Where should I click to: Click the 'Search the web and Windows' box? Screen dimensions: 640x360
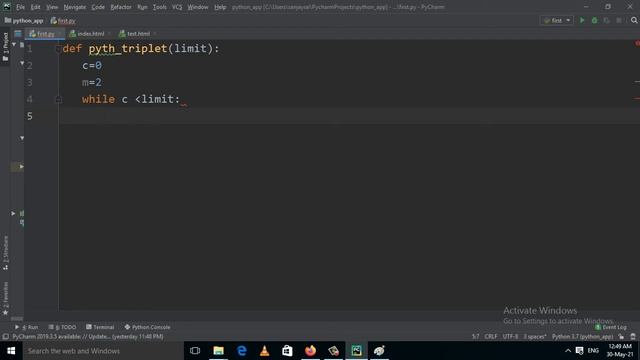coord(103,351)
